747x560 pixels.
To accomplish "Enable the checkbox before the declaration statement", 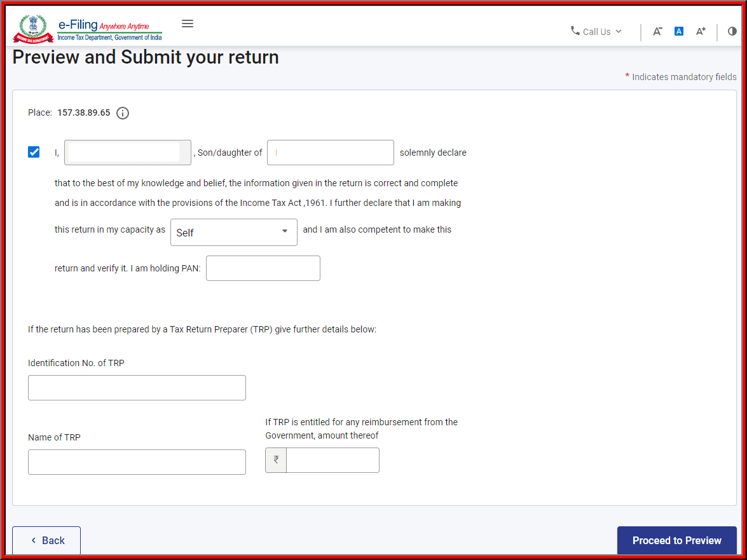I will coord(33,152).
